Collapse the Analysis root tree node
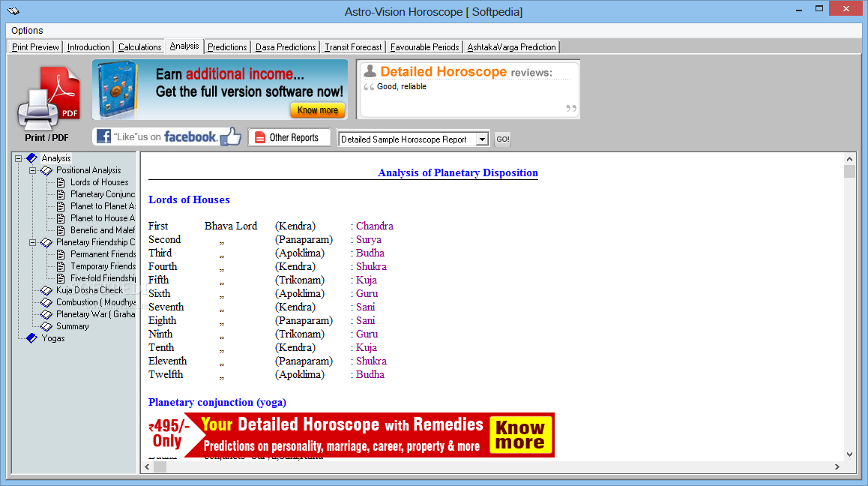The height and width of the screenshot is (486, 868). pos(18,158)
